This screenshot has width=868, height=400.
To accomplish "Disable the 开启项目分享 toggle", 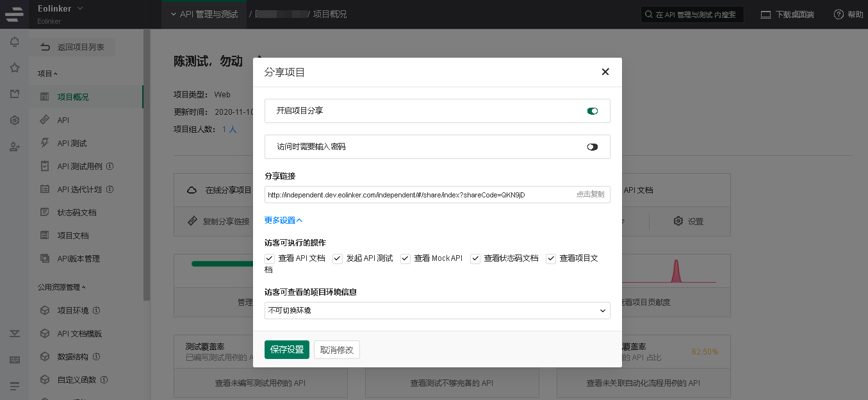I will 592,111.
